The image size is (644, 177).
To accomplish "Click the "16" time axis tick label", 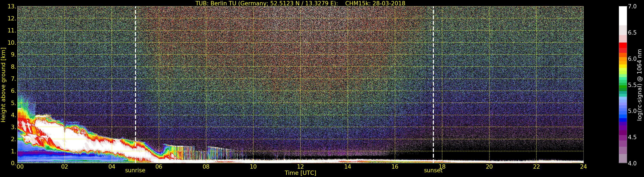I will tap(395, 166).
